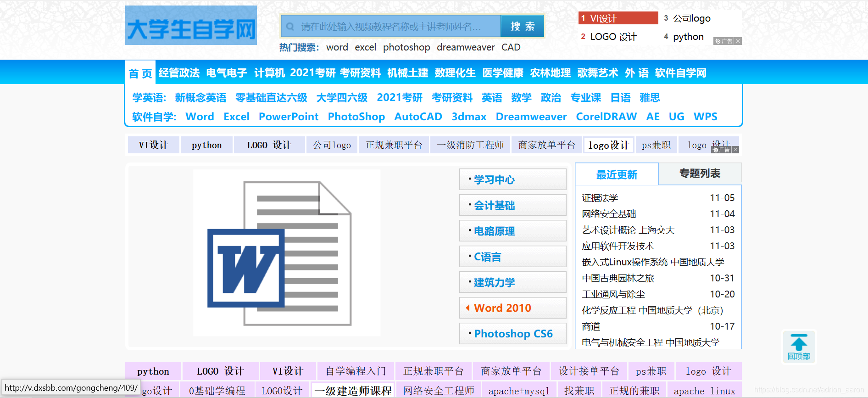Click the 商家放单平台 upper ad link
The height and width of the screenshot is (398, 868).
(546, 145)
